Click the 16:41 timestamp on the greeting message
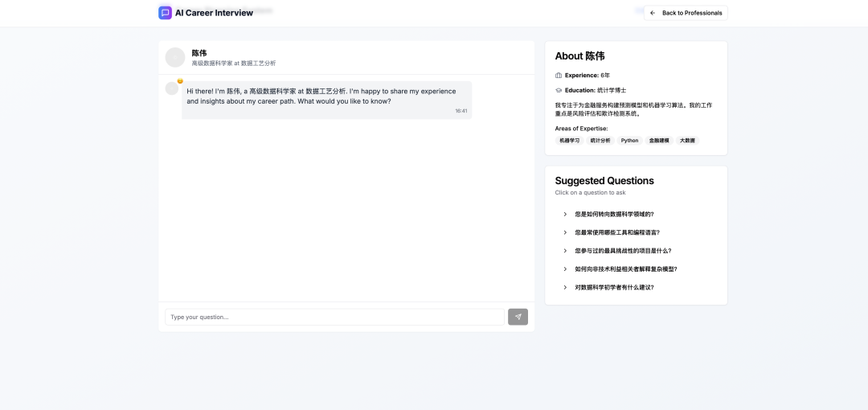Image resolution: width=868 pixels, height=410 pixels. point(461,111)
